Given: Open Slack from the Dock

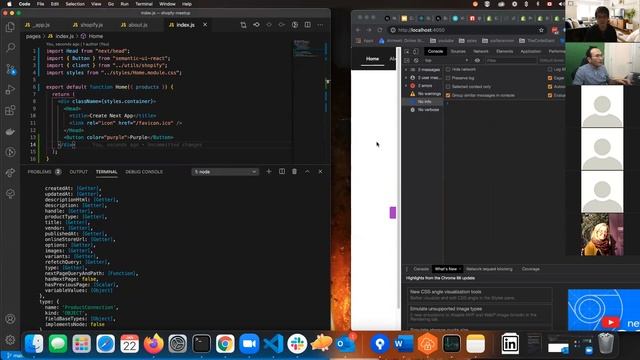Looking at the screenshot, I should pyautogui.click(x=297, y=344).
